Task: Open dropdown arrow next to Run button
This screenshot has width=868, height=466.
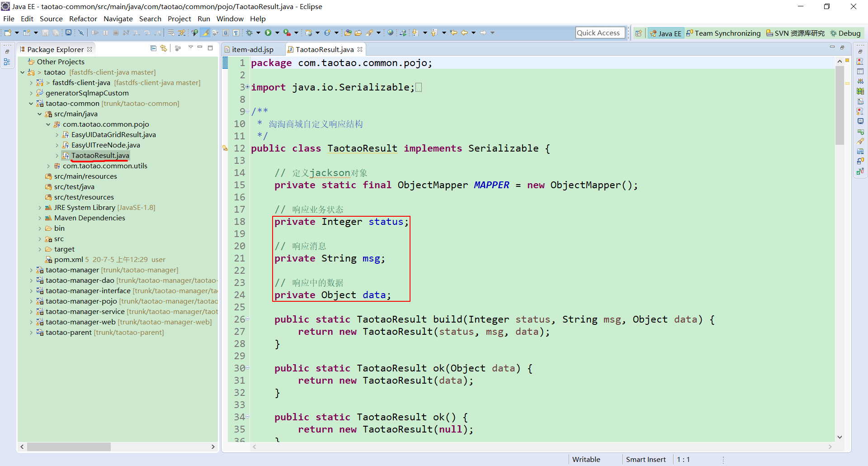Action: click(277, 33)
